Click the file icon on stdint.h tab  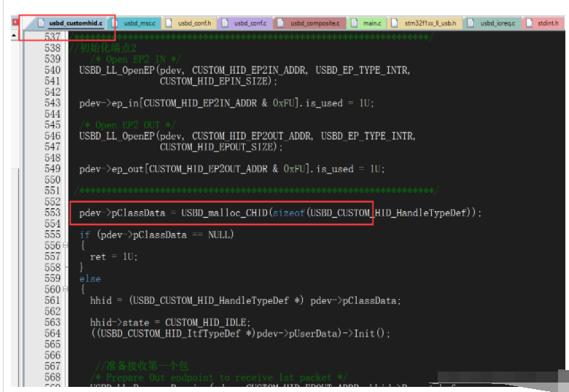[530, 23]
